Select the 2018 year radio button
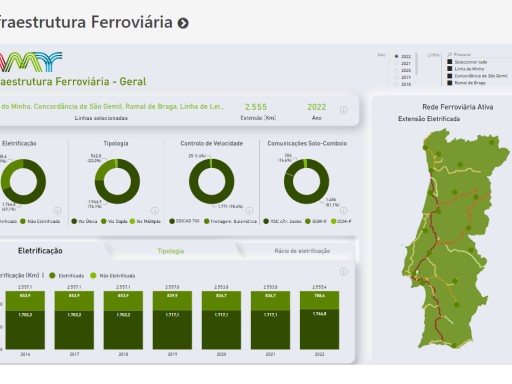This screenshot has width=512, height=384. click(397, 84)
